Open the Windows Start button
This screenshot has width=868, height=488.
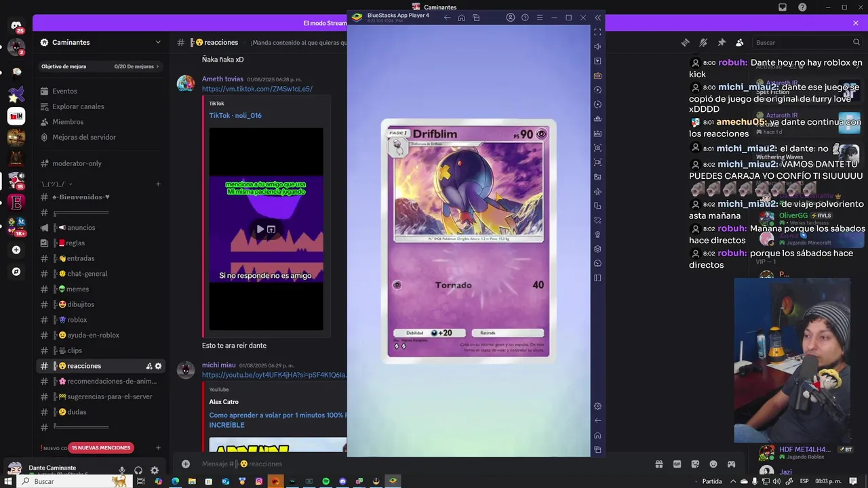coord(8,481)
